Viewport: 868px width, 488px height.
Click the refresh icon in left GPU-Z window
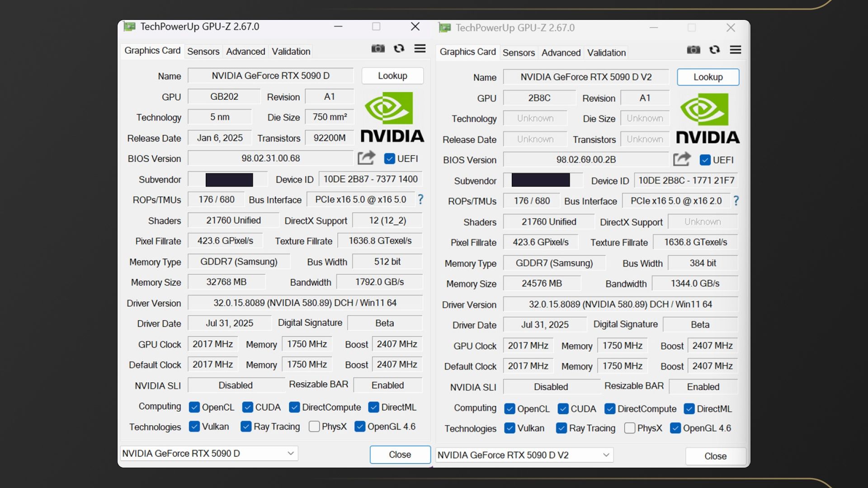[399, 49]
